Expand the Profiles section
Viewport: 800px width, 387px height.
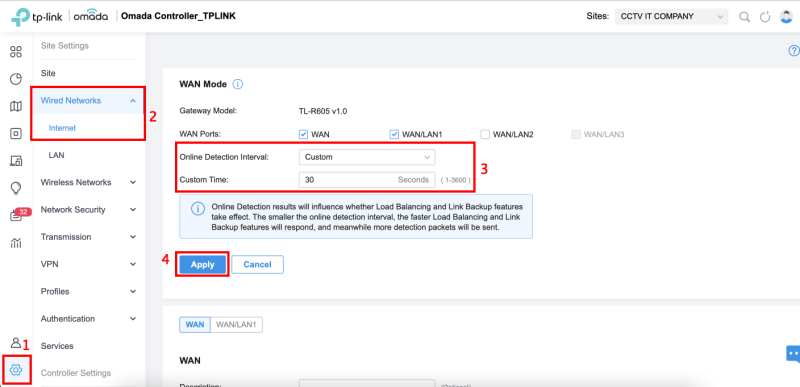[x=88, y=291]
